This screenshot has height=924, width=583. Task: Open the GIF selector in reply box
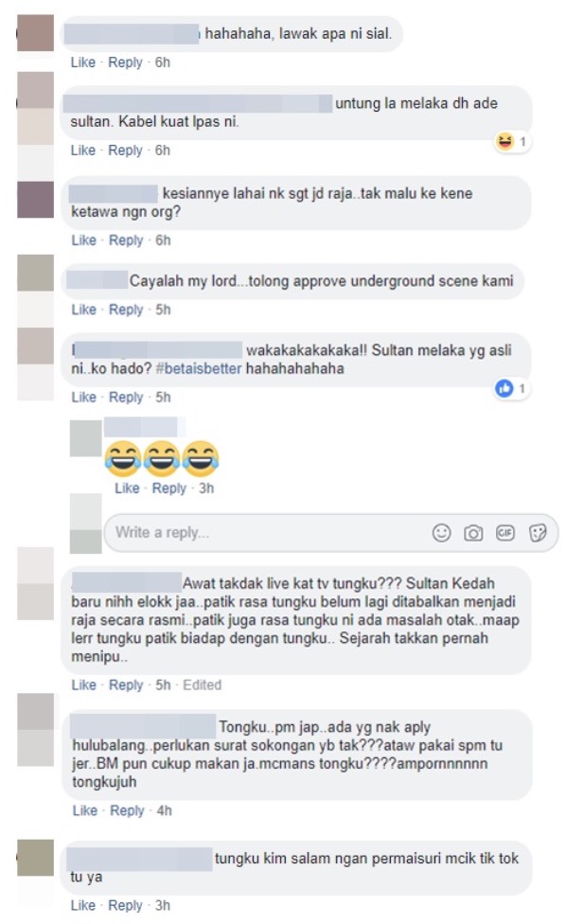point(504,533)
